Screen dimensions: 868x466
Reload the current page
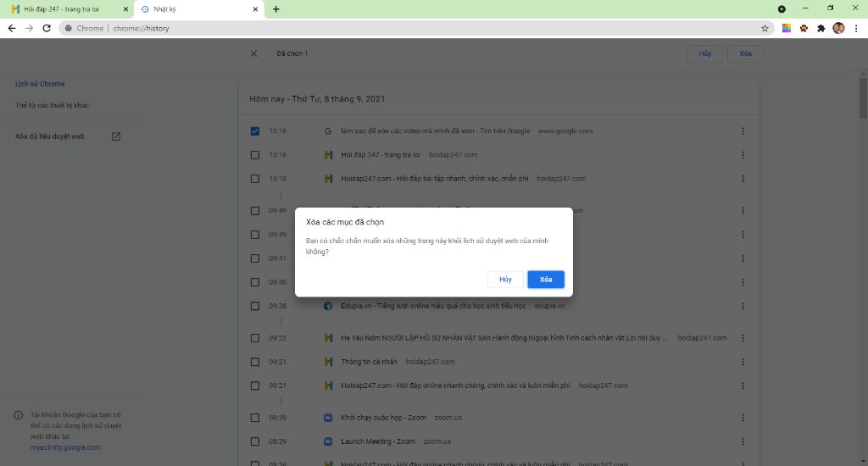(x=47, y=28)
